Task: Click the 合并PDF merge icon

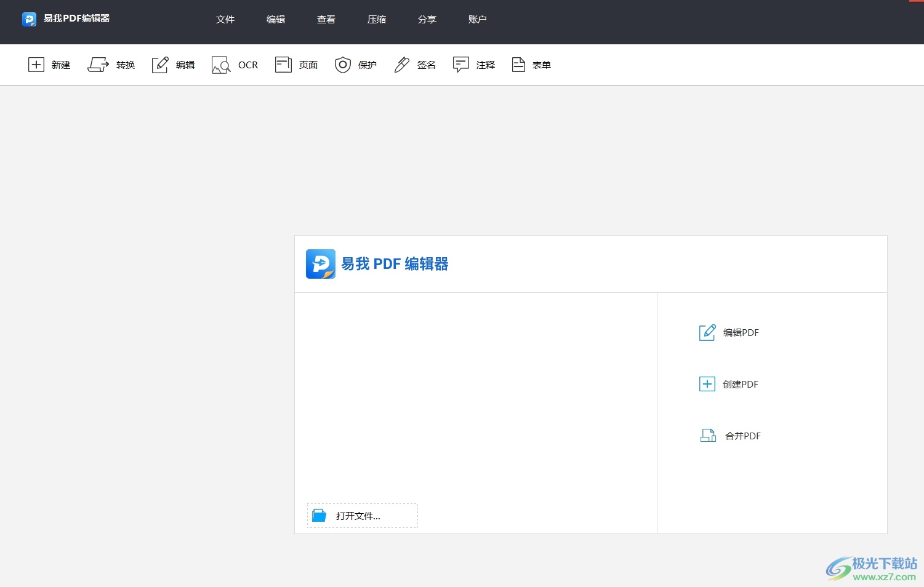Action: click(x=708, y=436)
